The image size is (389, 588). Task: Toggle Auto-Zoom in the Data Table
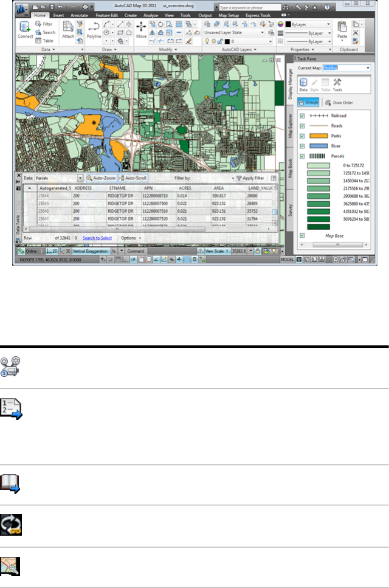[101, 178]
